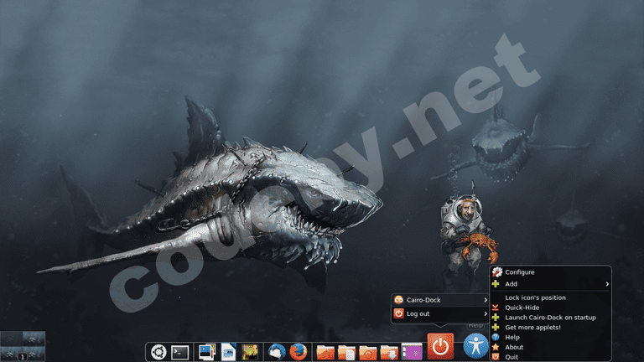Enable Launch Cairo-Dock on startup
This screenshot has width=644, height=362.
(550, 318)
